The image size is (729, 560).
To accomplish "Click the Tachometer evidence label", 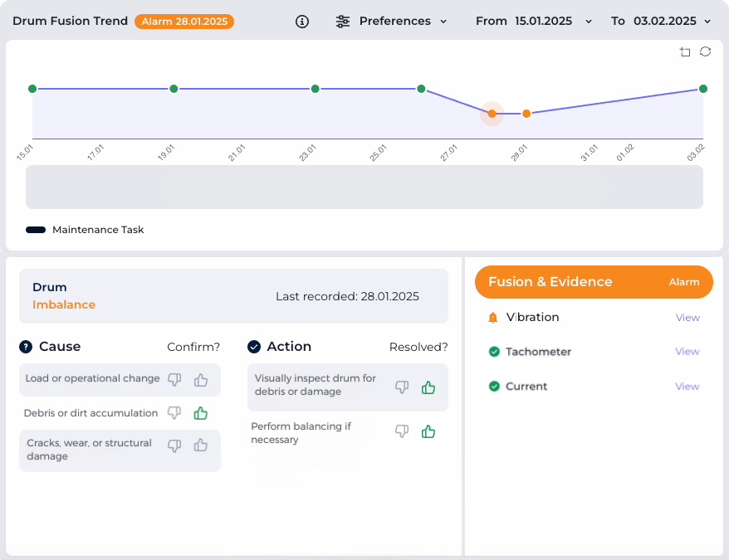I will tap(538, 352).
